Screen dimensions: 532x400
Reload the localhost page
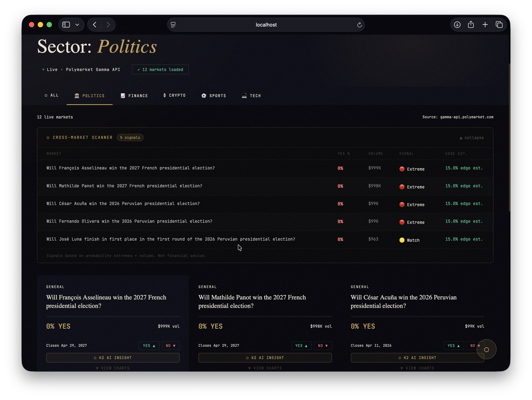[359, 25]
